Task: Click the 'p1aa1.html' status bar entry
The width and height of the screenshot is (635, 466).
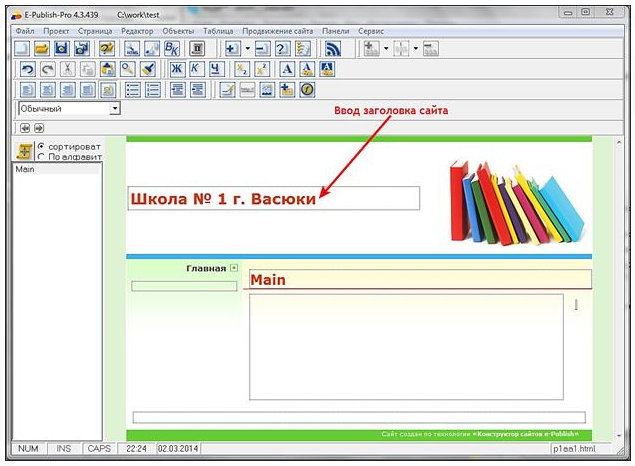Action: click(x=574, y=449)
